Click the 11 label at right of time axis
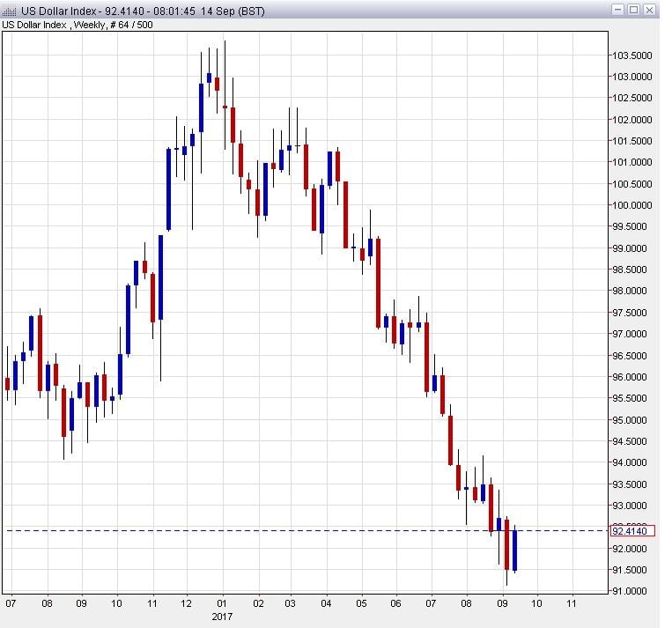 pyautogui.click(x=572, y=605)
